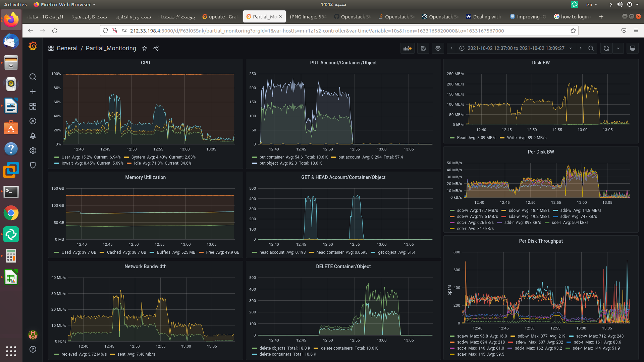
Task: Click the Create plus icon in sidebar
Action: (x=33, y=92)
